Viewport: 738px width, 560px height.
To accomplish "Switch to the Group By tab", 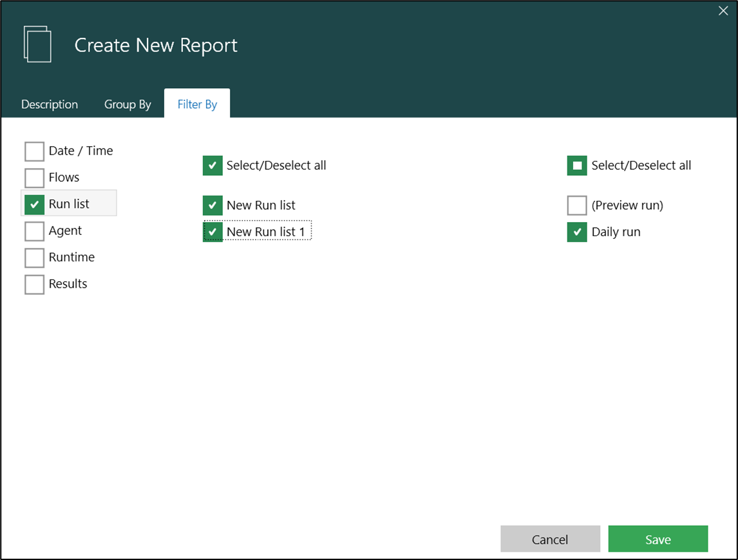I will (128, 104).
